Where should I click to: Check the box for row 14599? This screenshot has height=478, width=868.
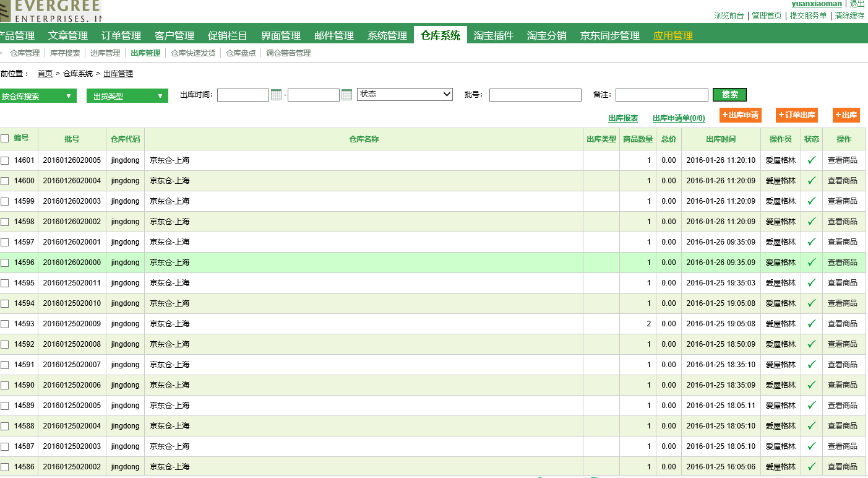point(5,201)
